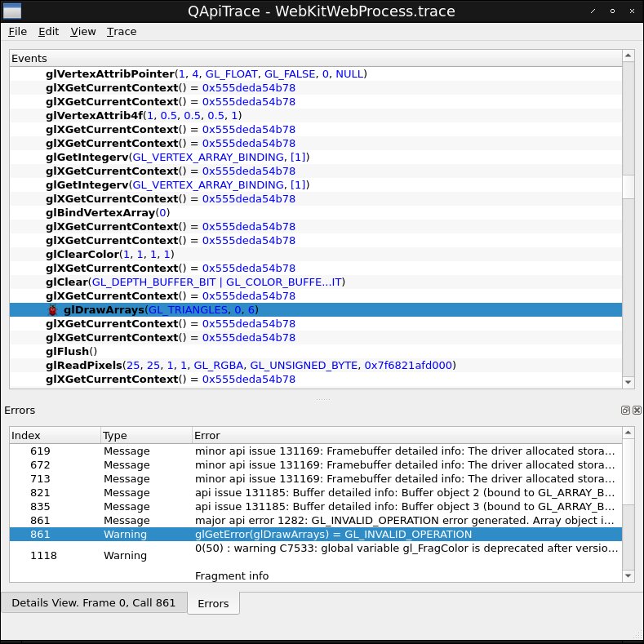Select Buffer object 3 error row 835
Screen dimensions: 644x644
pos(316,507)
